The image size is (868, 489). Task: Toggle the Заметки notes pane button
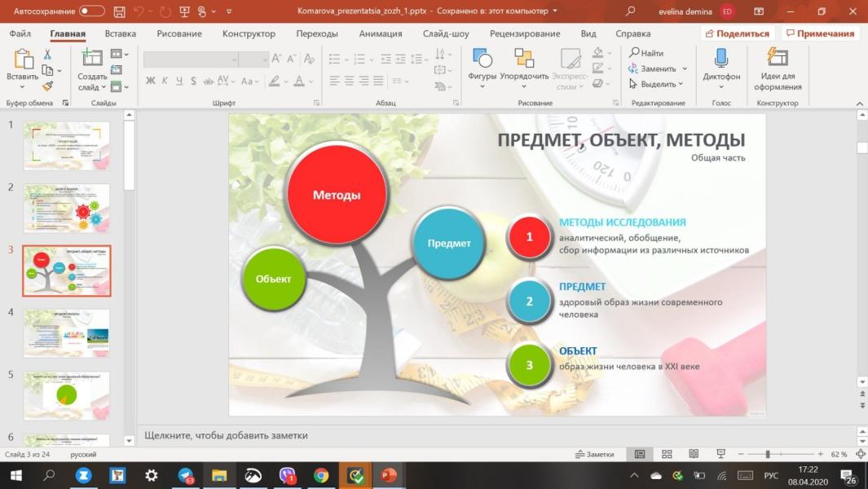594,454
